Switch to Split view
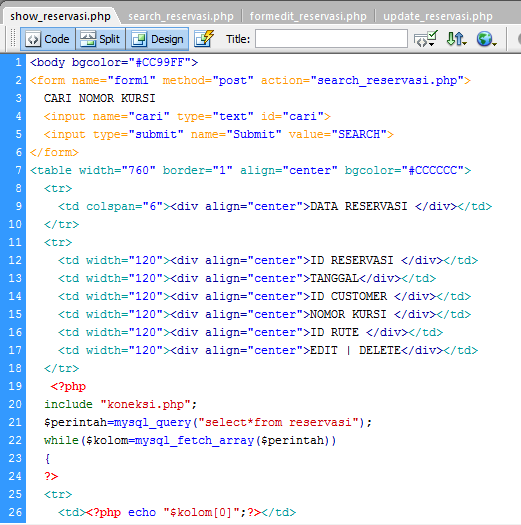The width and height of the screenshot is (521, 525). click(x=100, y=39)
